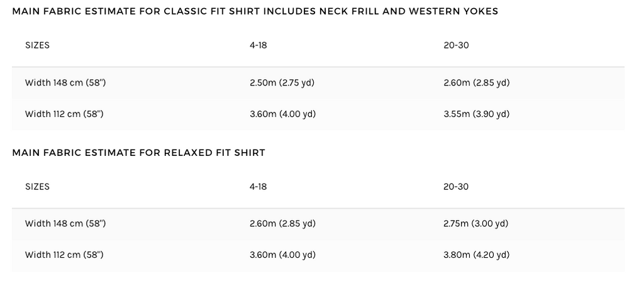Screen dimensions: 644x281
Task: Click the 3.80m (4.20 yd) cell
Action: click(x=476, y=255)
